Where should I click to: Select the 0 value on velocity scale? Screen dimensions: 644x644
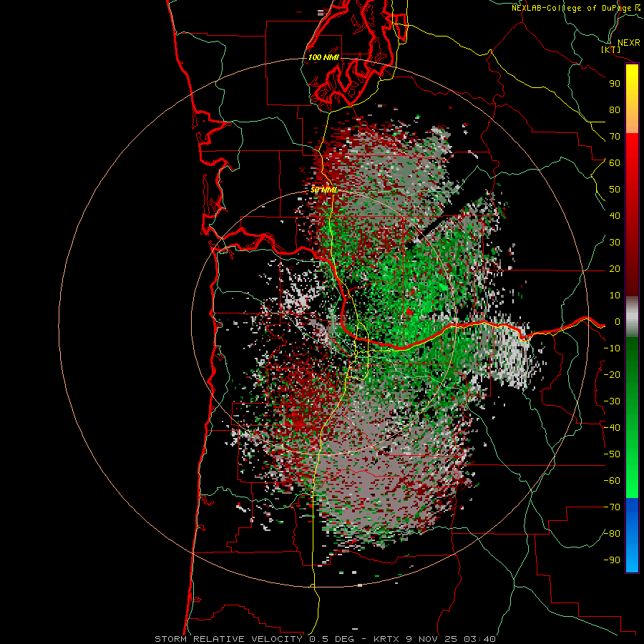pyautogui.click(x=618, y=322)
